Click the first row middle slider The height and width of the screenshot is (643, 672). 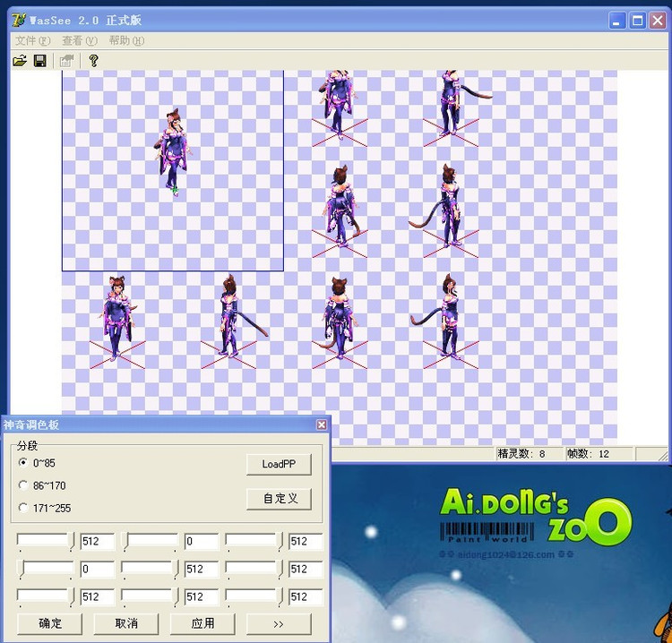150,542
